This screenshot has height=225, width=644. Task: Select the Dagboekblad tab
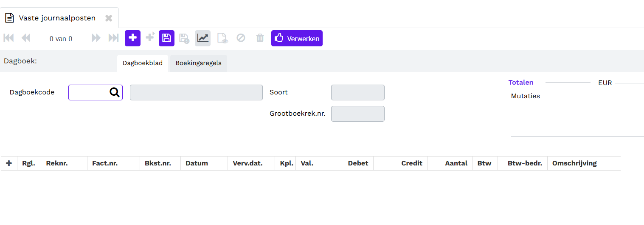tap(143, 63)
